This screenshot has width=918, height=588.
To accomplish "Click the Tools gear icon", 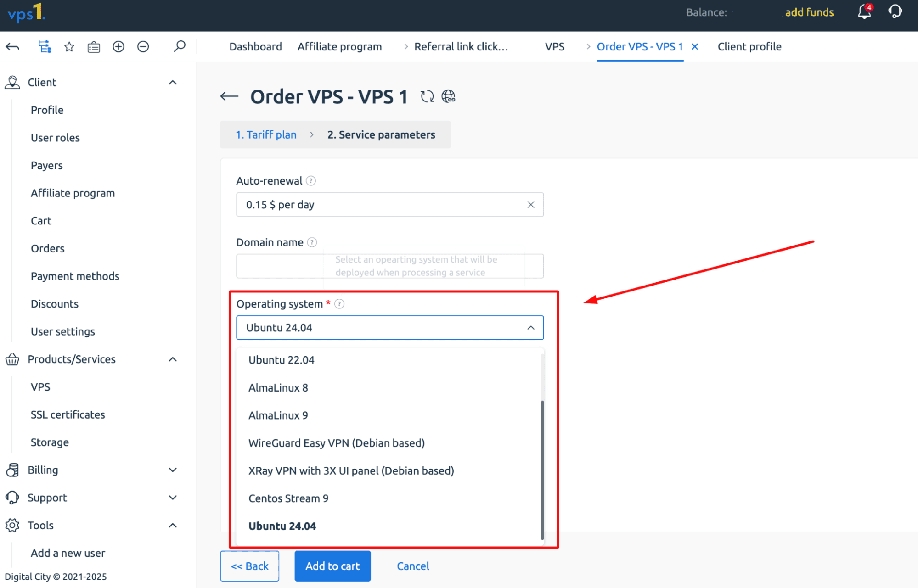I will click(x=12, y=525).
